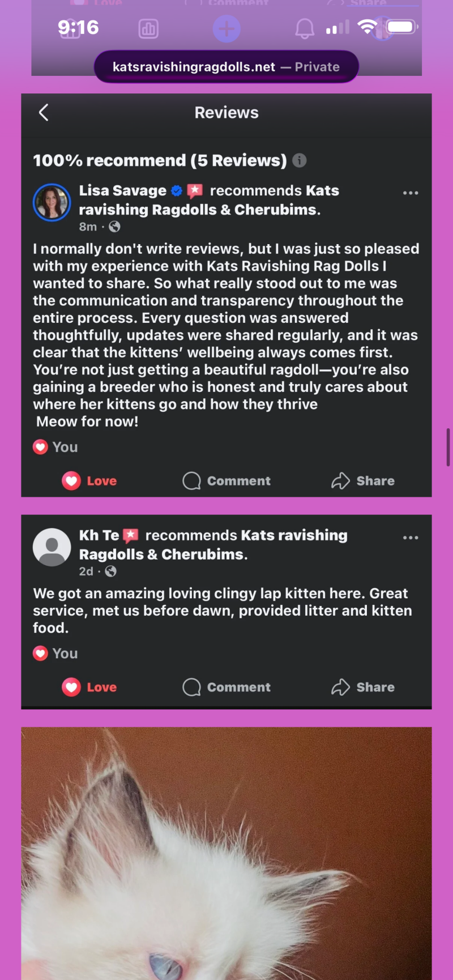This screenshot has height=980, width=453.
Task: Tap the blue plus button at top
Action: click(226, 29)
